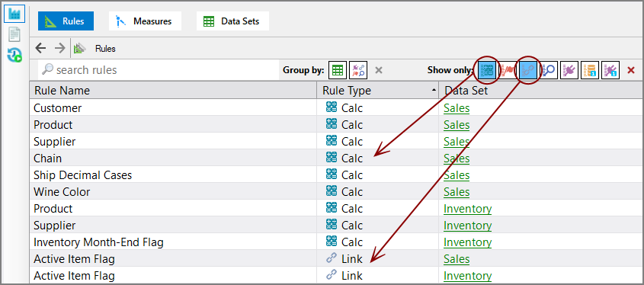Click Calc text in Customer row
Viewport: 644px width, 285px height.
352,108
